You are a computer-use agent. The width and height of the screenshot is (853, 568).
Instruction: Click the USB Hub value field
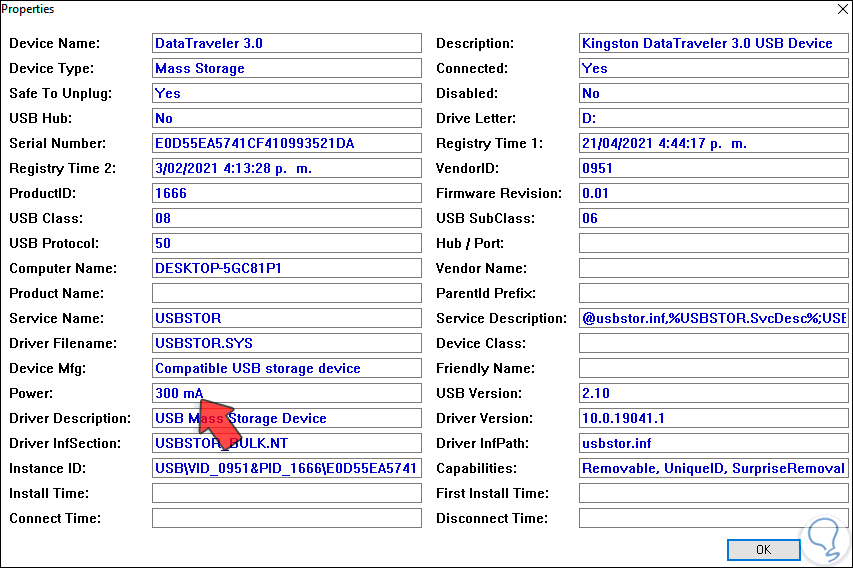point(287,118)
